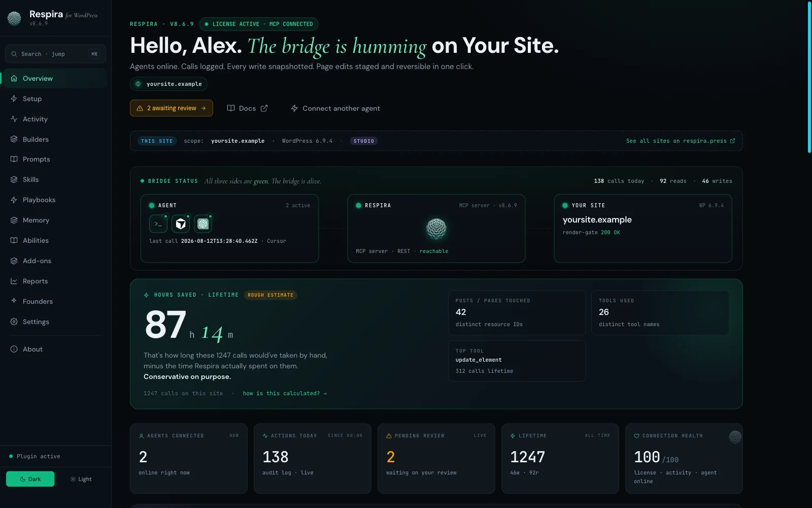The height and width of the screenshot is (508, 812).
Task: Click Posts / Pages Touched card
Action: click(517, 312)
